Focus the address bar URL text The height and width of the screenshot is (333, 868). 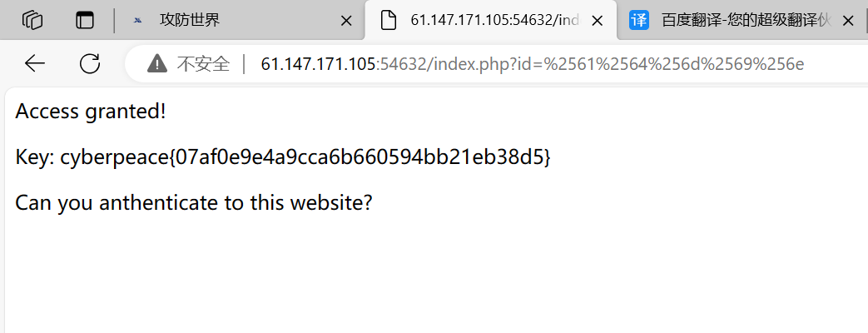(533, 64)
